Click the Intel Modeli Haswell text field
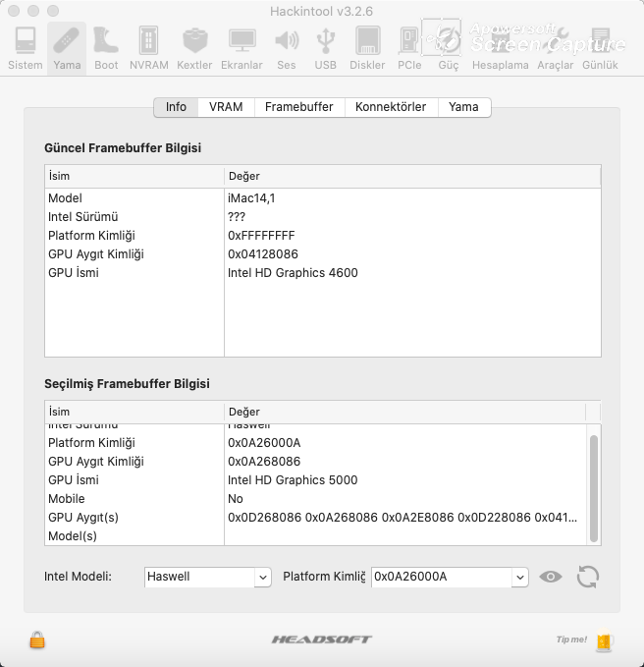 coord(200,577)
